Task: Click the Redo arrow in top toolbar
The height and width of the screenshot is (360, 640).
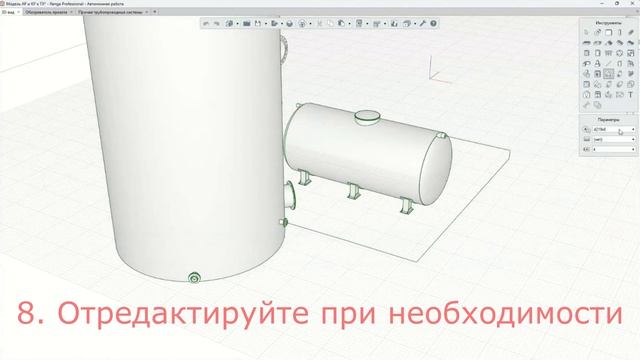Action: click(x=216, y=24)
